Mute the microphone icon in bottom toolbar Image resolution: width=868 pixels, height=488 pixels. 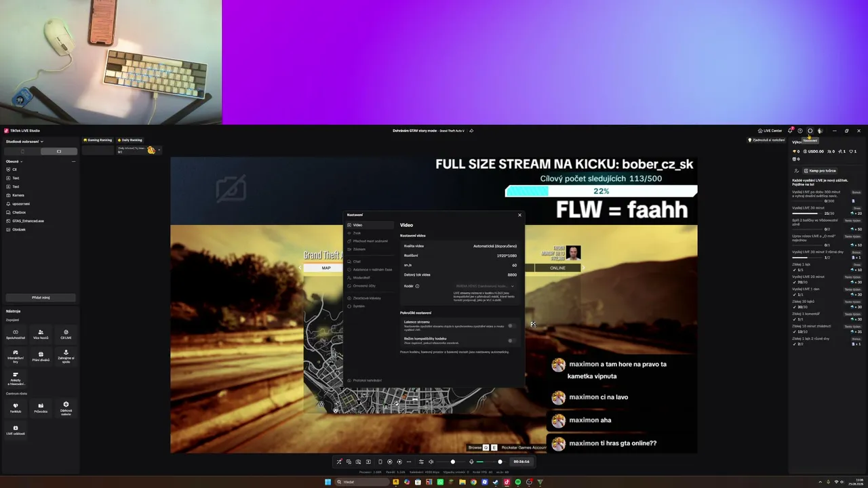tap(471, 462)
